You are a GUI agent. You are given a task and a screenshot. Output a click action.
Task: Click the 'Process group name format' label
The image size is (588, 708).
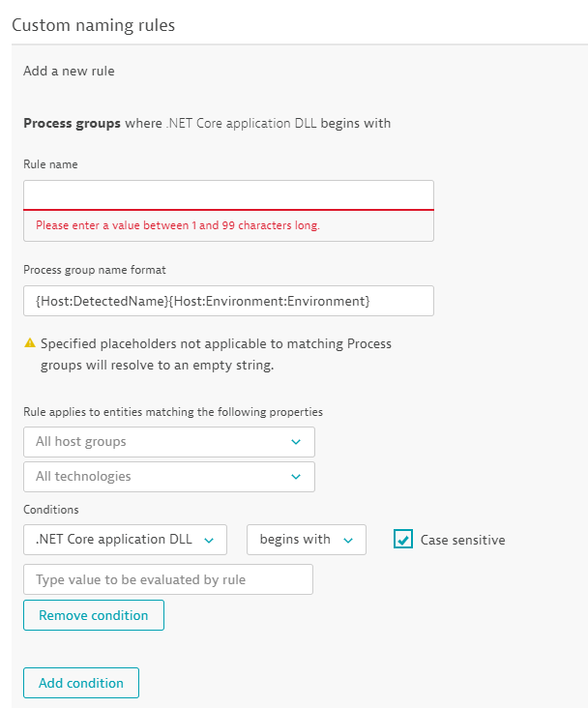pyautogui.click(x=95, y=270)
